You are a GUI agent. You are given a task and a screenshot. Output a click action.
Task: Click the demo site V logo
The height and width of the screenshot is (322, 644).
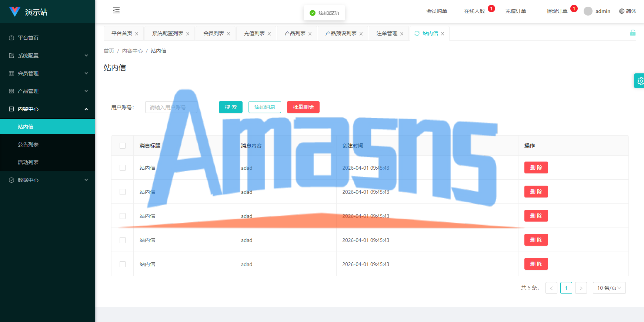coord(14,11)
